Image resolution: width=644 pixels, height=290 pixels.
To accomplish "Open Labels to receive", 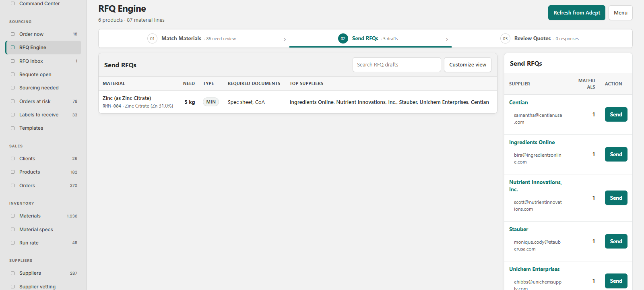I will (x=43, y=115).
